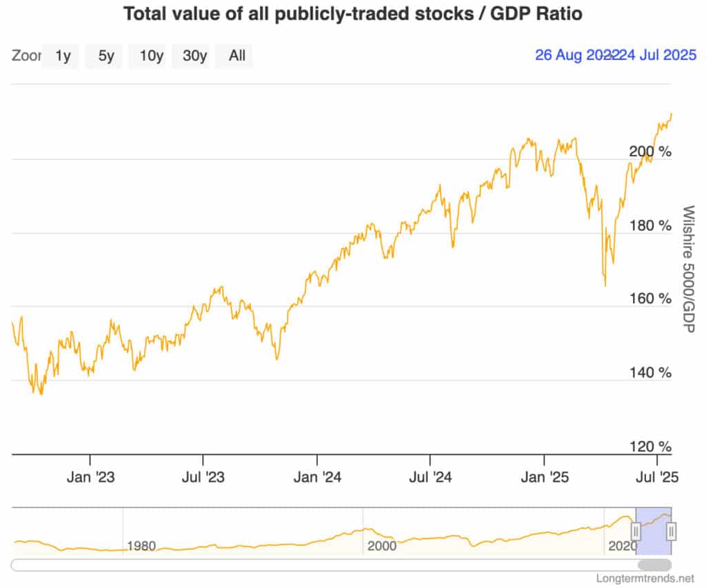Screen dimensions: 706x588
Task: Edit the end date 24 Jul 2025 field
Action: click(x=657, y=56)
